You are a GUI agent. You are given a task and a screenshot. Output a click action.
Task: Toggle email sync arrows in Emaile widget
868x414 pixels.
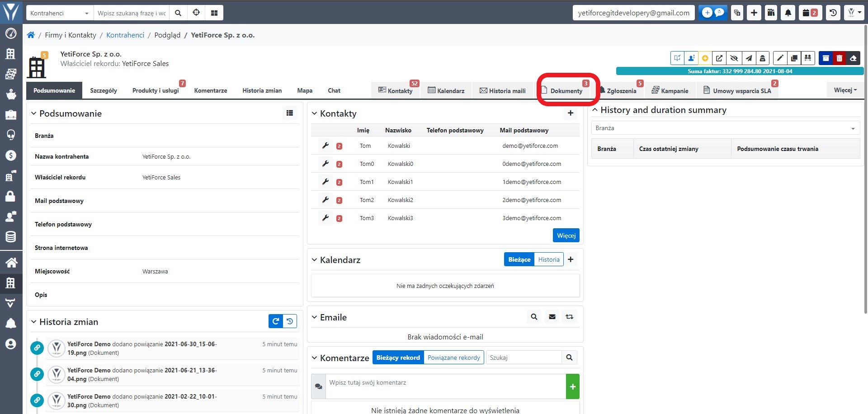(569, 317)
